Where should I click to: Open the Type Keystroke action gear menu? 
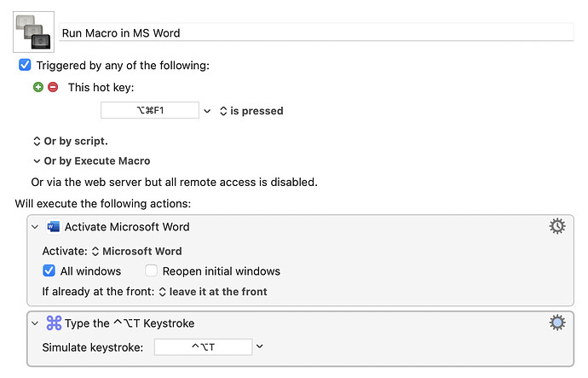[557, 323]
